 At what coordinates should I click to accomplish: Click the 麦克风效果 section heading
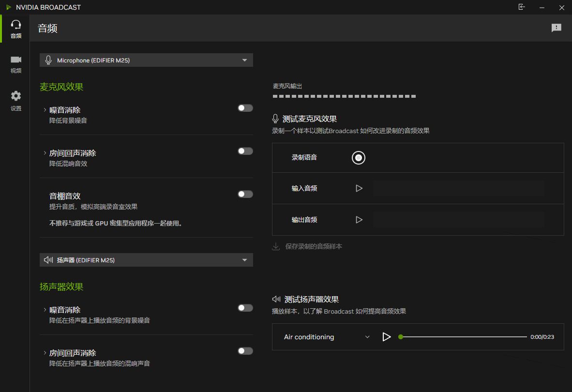tap(61, 87)
